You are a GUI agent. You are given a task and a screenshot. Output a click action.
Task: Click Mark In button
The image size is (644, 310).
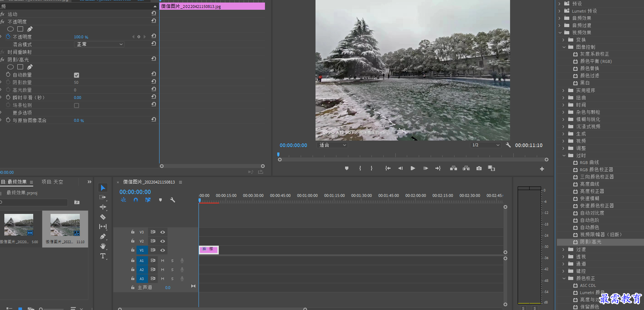click(360, 168)
